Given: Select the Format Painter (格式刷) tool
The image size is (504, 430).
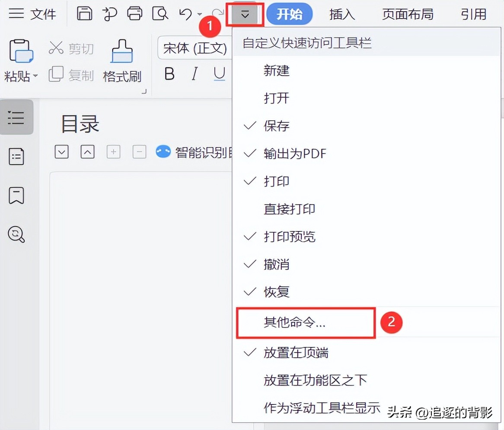Looking at the screenshot, I should click(122, 61).
